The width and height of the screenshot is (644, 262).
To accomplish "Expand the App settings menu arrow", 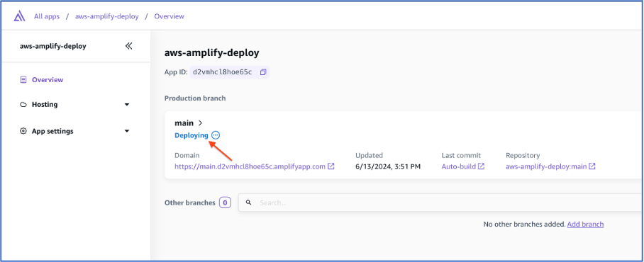I will pyautogui.click(x=127, y=131).
